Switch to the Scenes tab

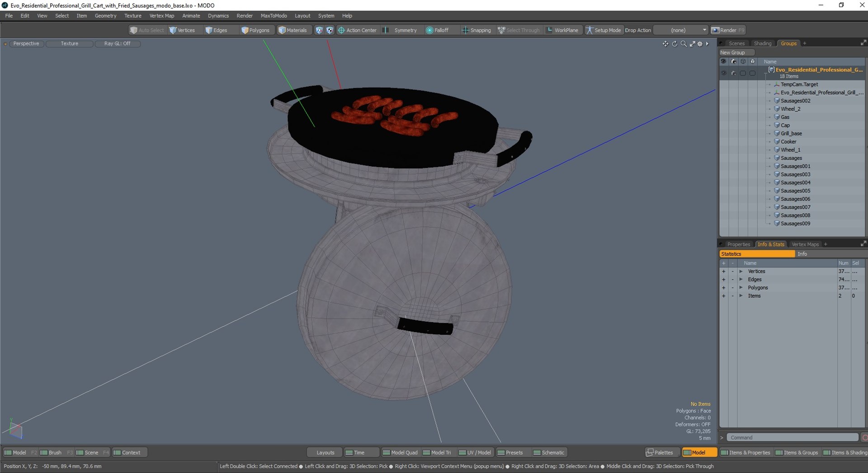[736, 43]
